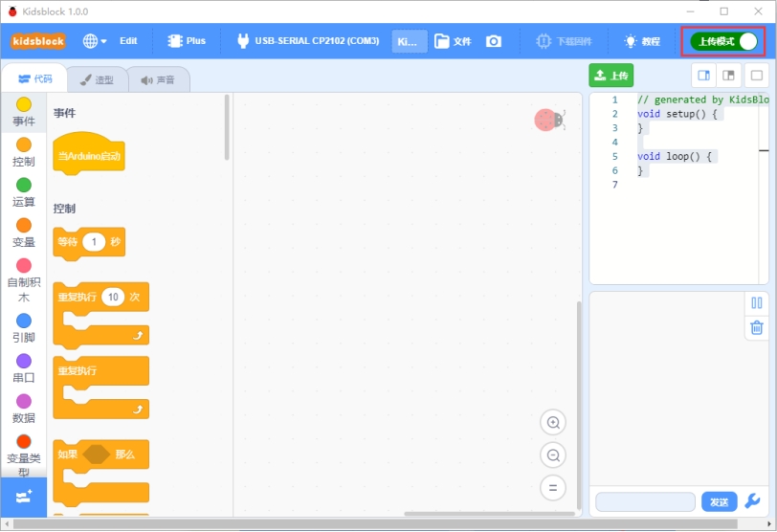Select the 控制 control category
The height and width of the screenshot is (532, 777).
24,152
